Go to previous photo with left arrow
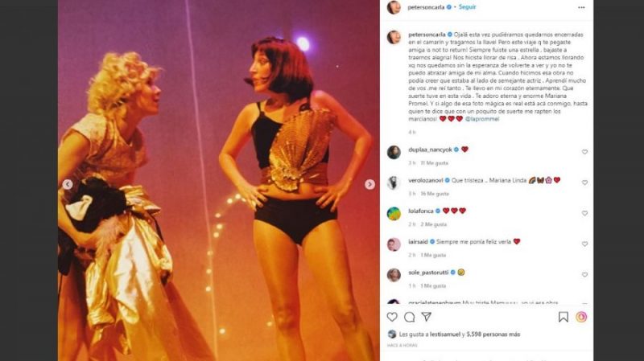The width and height of the screenshot is (644, 361). (68, 184)
